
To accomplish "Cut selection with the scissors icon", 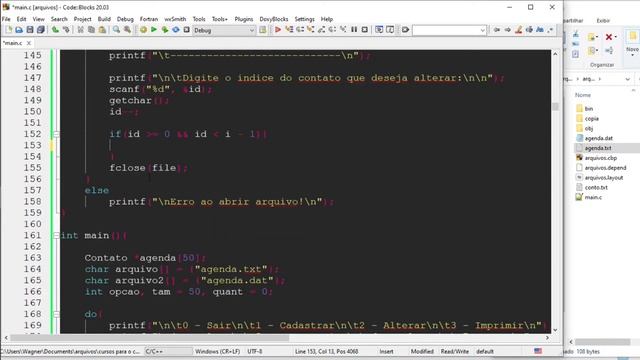I will [x=80, y=30].
